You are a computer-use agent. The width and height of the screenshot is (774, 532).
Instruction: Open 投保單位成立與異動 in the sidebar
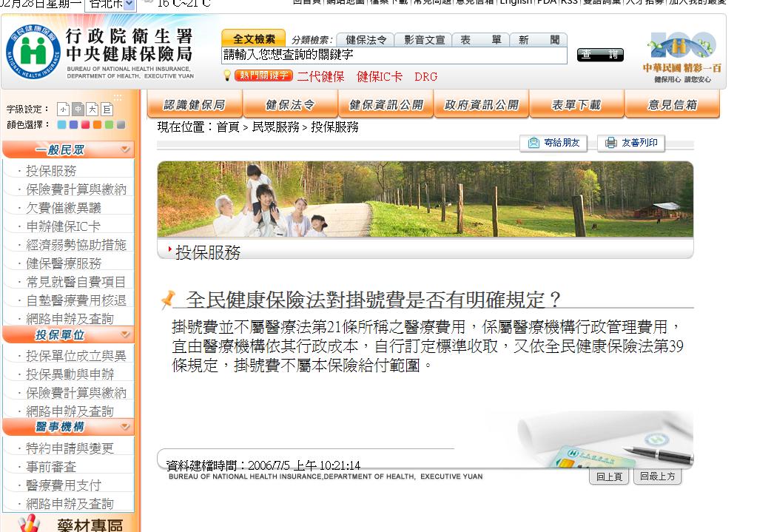(x=76, y=356)
